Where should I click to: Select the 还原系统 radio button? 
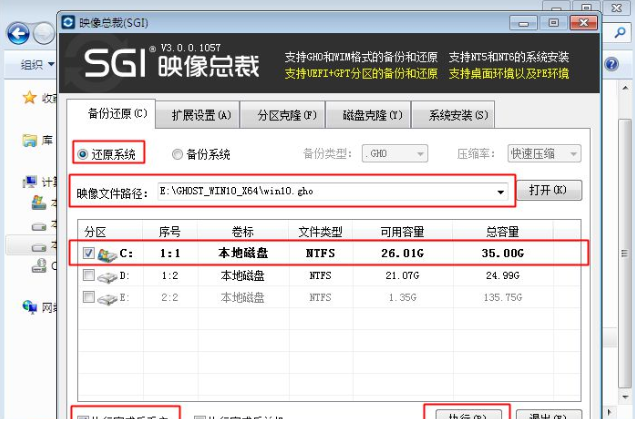(x=82, y=154)
